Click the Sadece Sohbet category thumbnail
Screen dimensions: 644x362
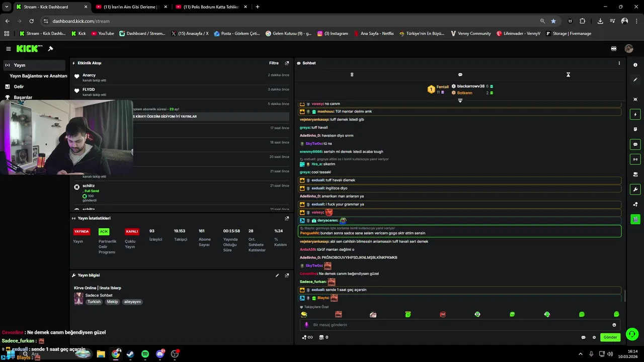tap(78, 299)
